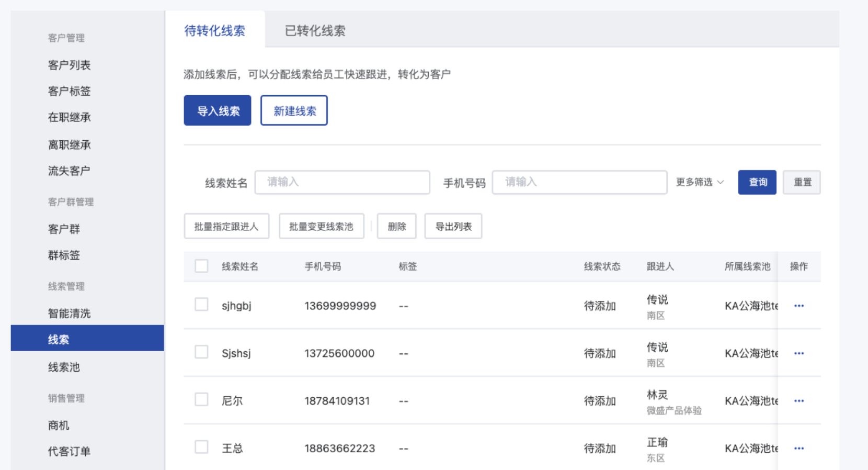Click lead name Sjshsj

pos(236,353)
